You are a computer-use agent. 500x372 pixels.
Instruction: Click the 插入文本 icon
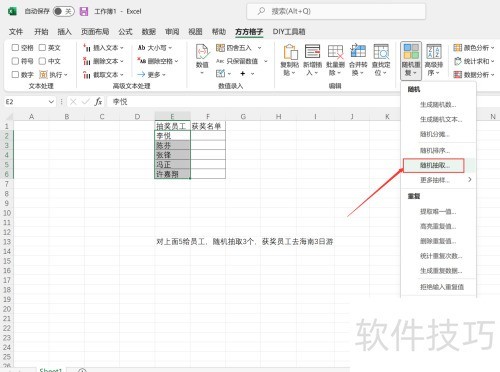(87, 48)
